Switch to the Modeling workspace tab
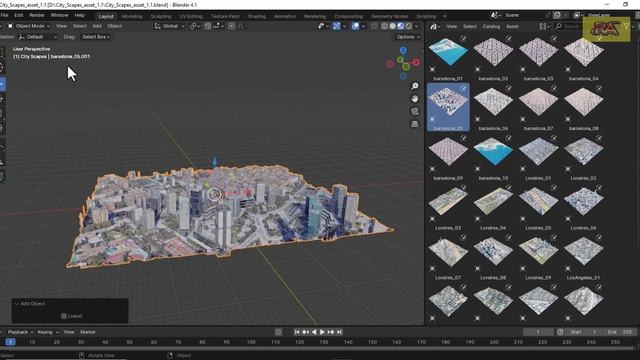The height and width of the screenshot is (360, 640). click(132, 16)
